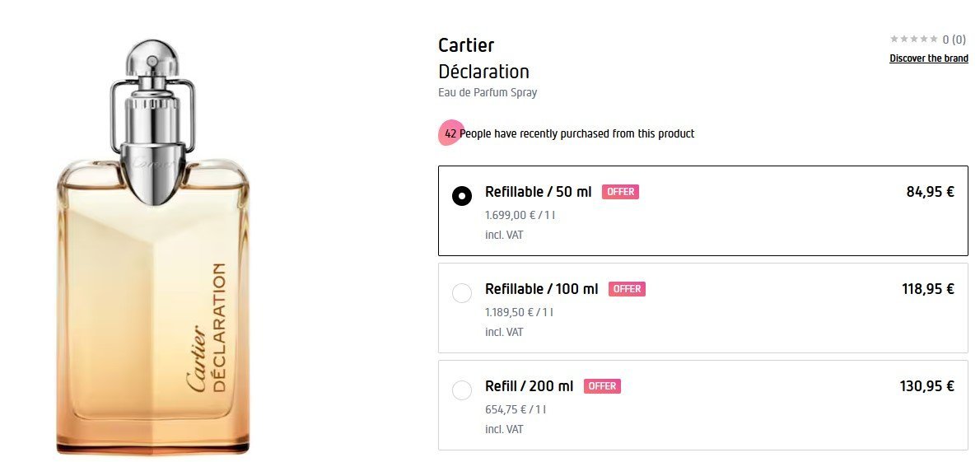Click the Eau de Parfum Spray subtitle
The width and height of the screenshot is (980, 462).
(488, 92)
